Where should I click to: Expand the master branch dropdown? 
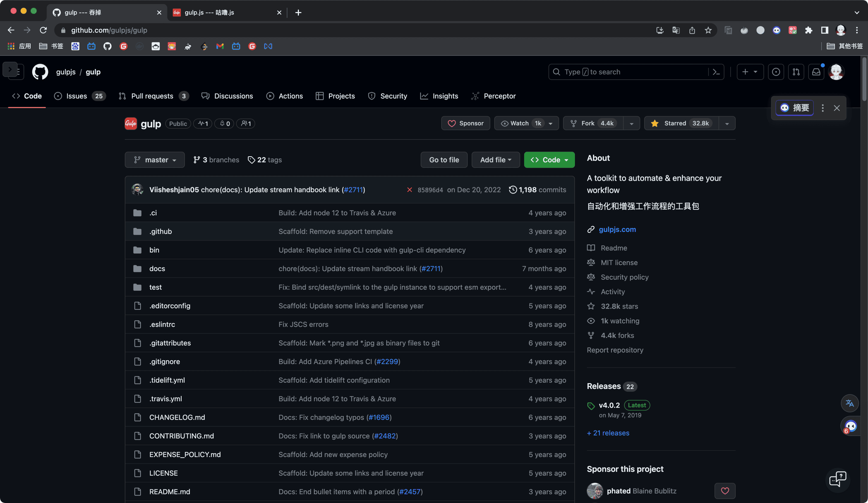155,160
